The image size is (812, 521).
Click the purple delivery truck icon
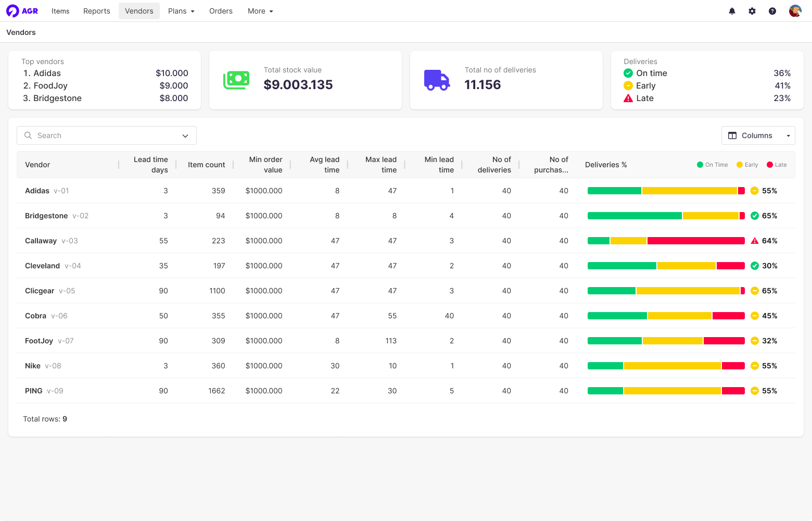(x=437, y=80)
